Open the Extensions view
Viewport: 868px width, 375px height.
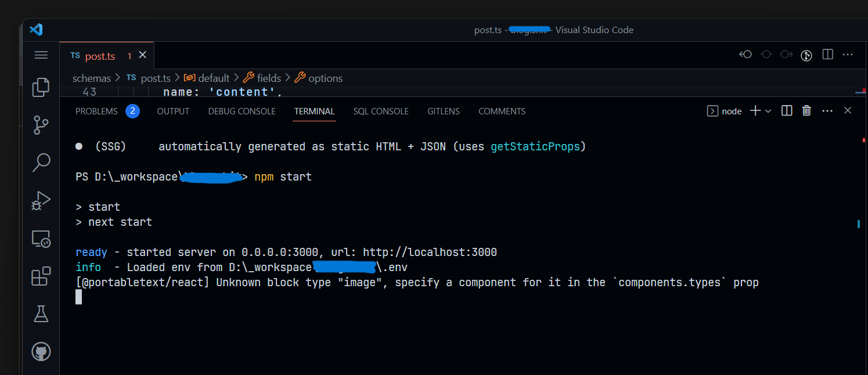[x=41, y=276]
